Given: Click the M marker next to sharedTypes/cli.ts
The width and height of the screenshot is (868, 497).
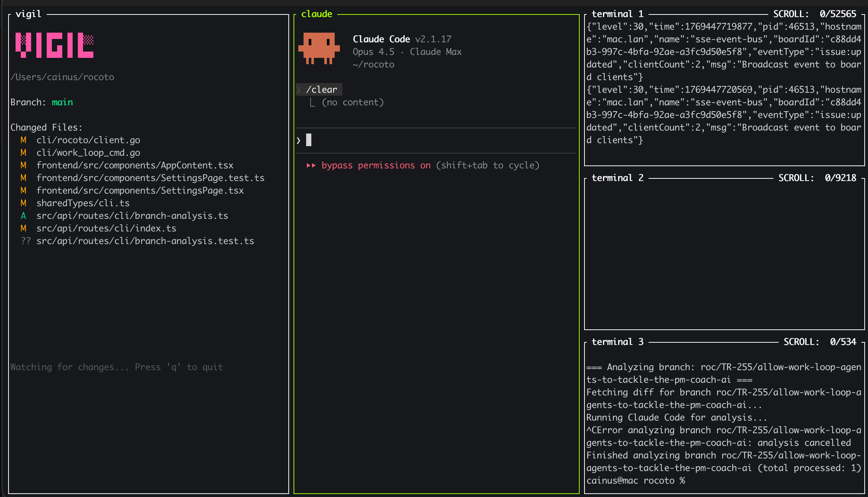Looking at the screenshot, I should (x=23, y=203).
